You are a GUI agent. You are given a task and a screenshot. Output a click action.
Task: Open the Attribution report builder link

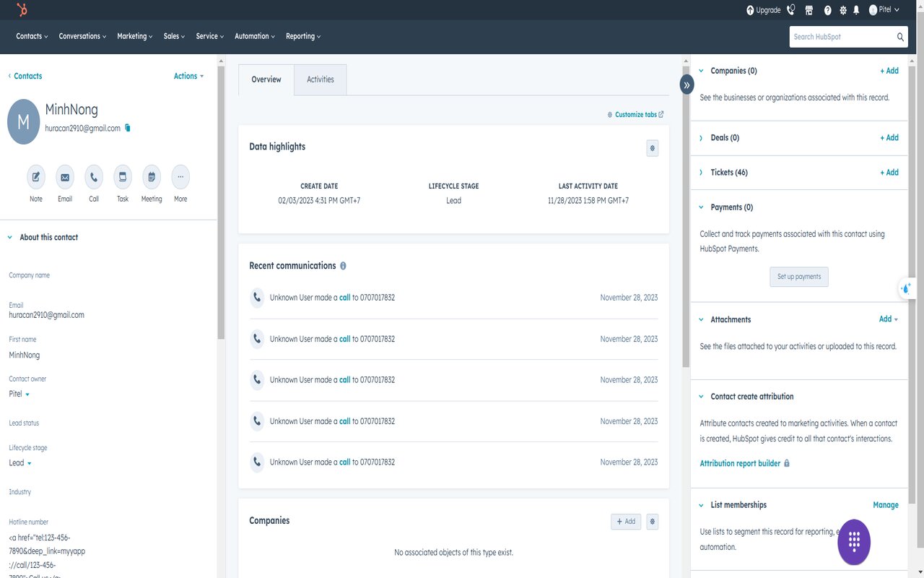(740, 463)
